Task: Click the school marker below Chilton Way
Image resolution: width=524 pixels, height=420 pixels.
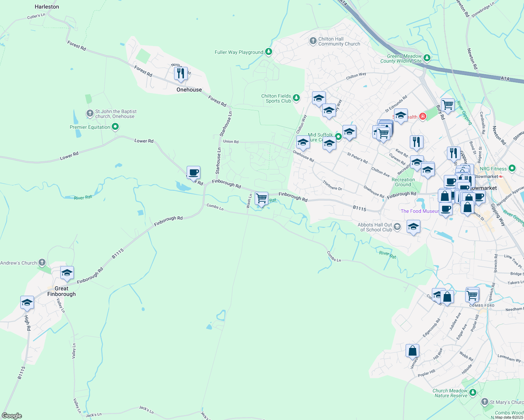Action: (329, 111)
